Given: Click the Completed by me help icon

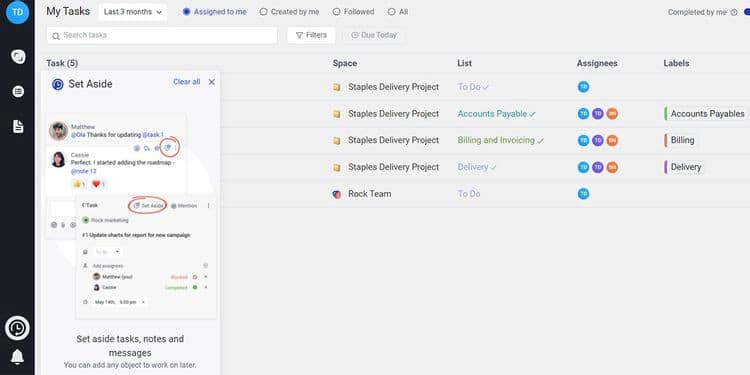Looking at the screenshot, I should 734,12.
